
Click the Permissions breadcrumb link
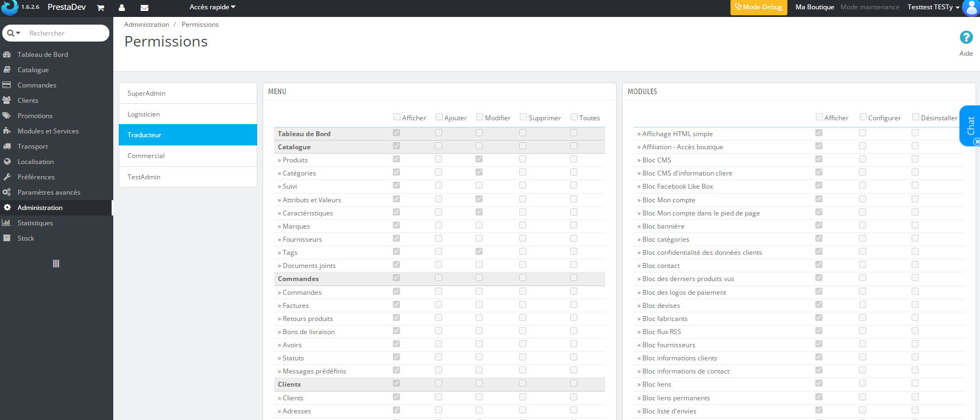click(x=200, y=25)
